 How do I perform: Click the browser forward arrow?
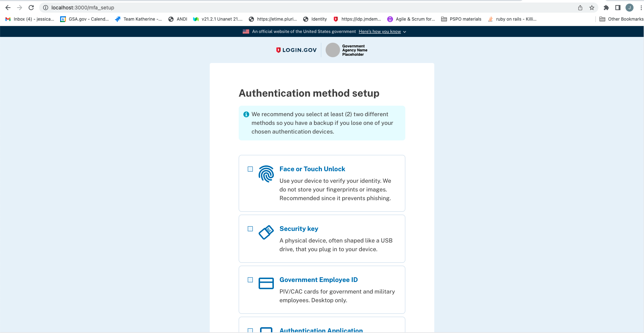pos(20,8)
